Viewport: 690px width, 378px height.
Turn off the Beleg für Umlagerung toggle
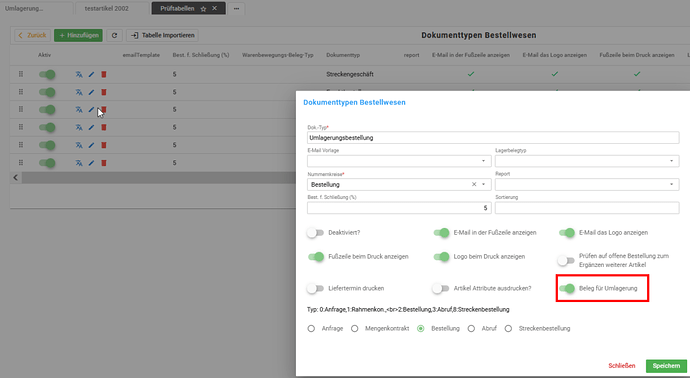click(x=567, y=289)
